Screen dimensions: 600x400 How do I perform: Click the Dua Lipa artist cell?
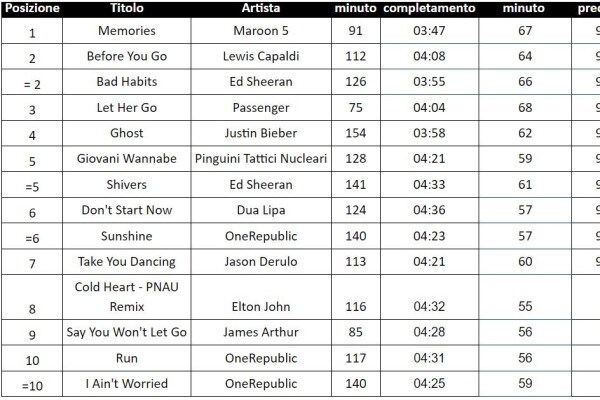pos(260,210)
